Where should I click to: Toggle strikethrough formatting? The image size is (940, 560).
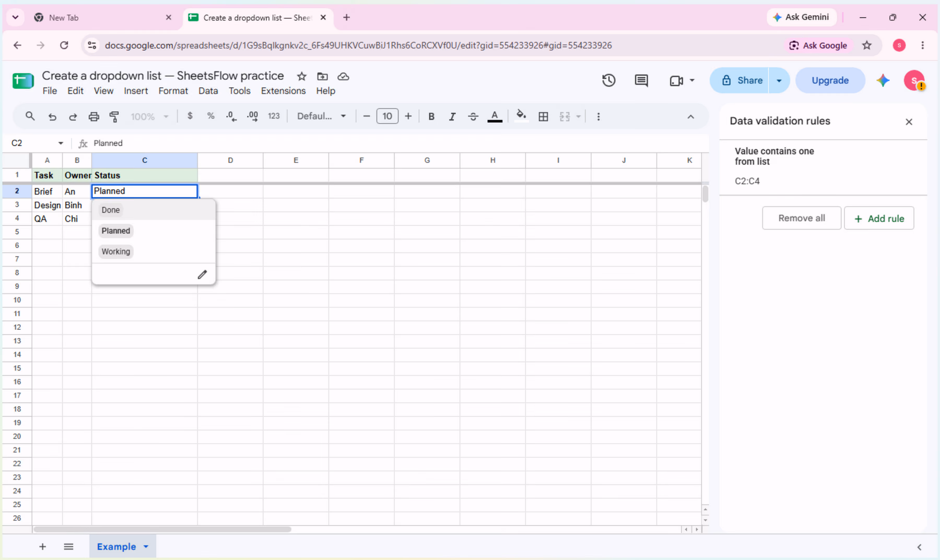coord(473,116)
